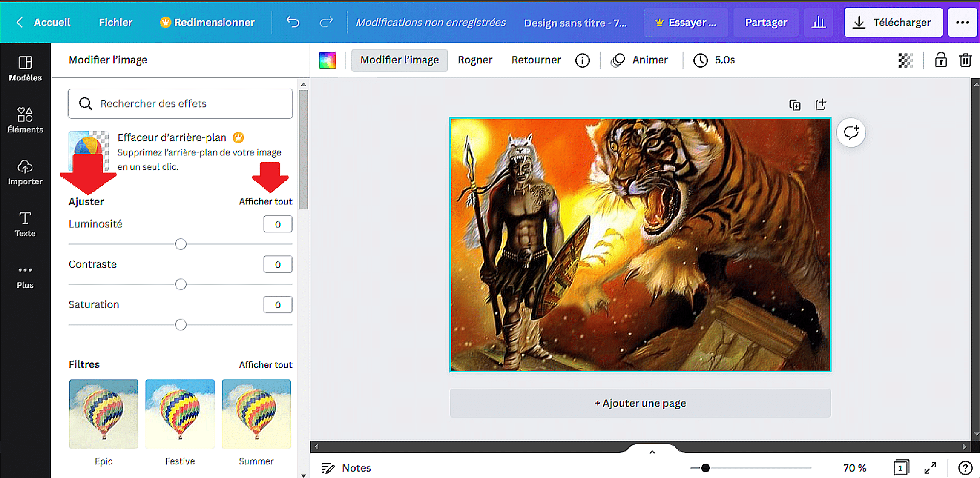
Task: Open the transparency checkerboard icon
Action: click(905, 60)
